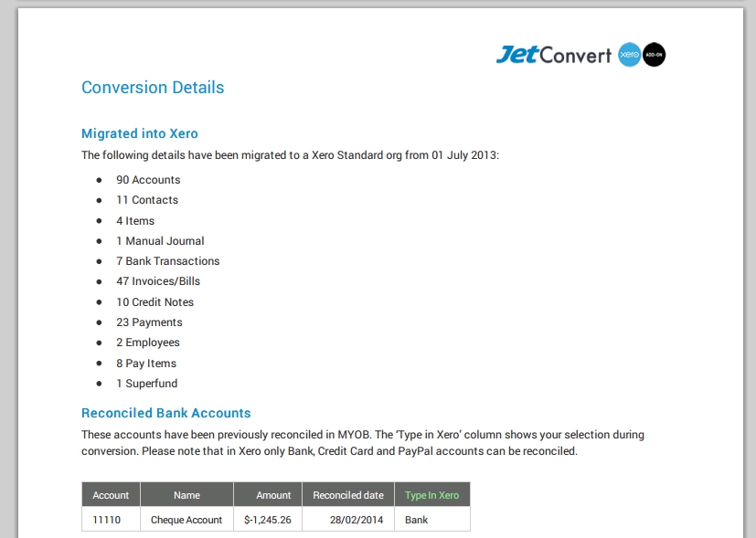
Task: Click the JetConvert logo
Action: (553, 55)
